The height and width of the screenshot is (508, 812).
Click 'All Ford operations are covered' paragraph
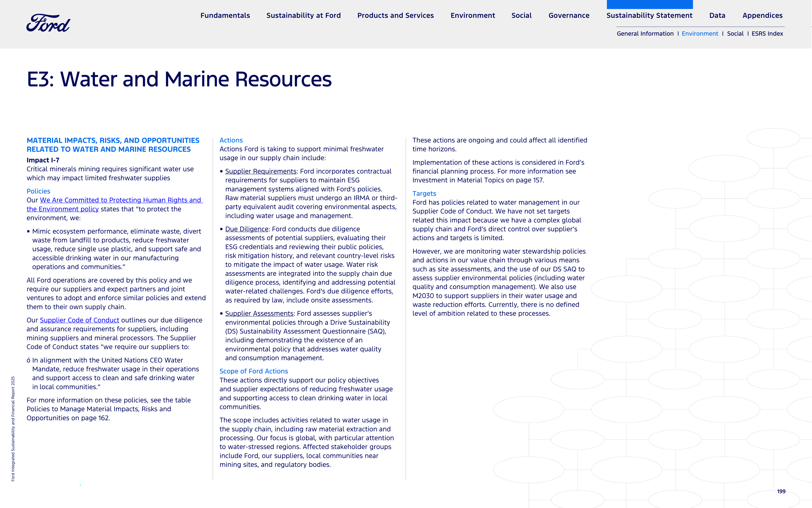(x=116, y=293)
